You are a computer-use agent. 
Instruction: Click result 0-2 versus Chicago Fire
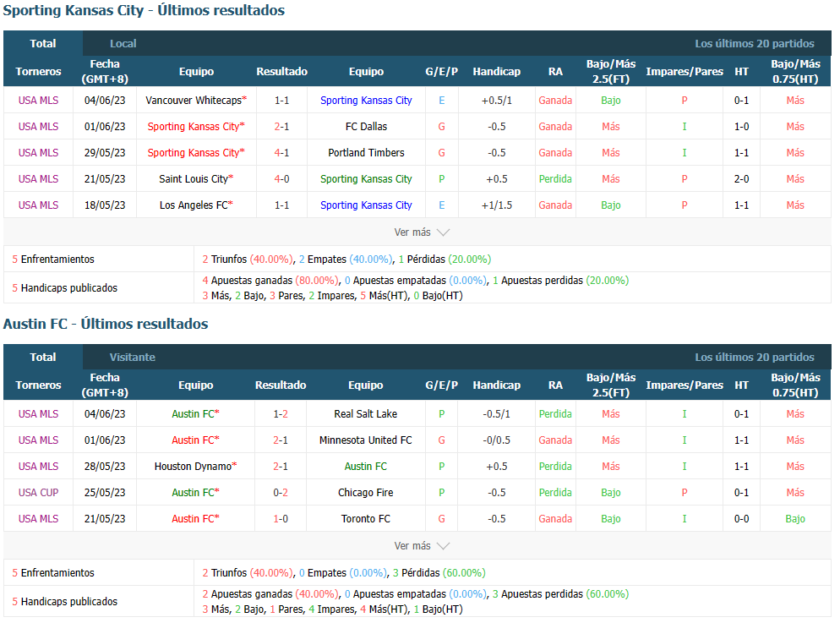click(281, 492)
